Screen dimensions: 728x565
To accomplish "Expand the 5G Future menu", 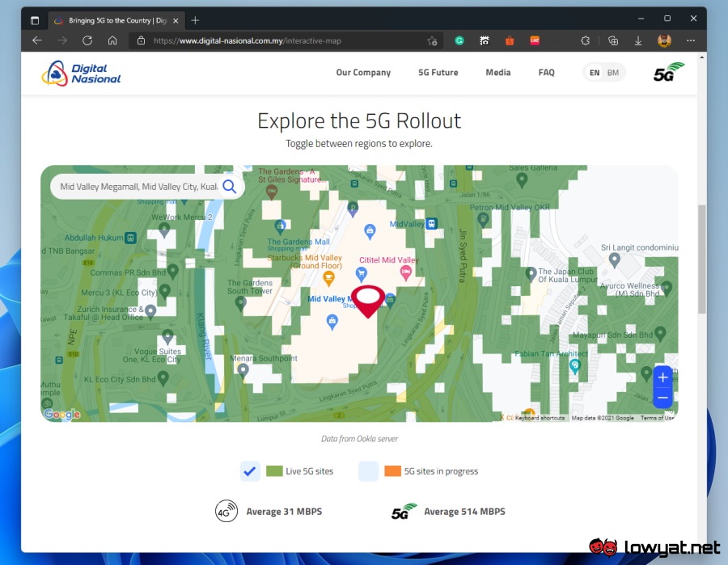I will coord(438,73).
